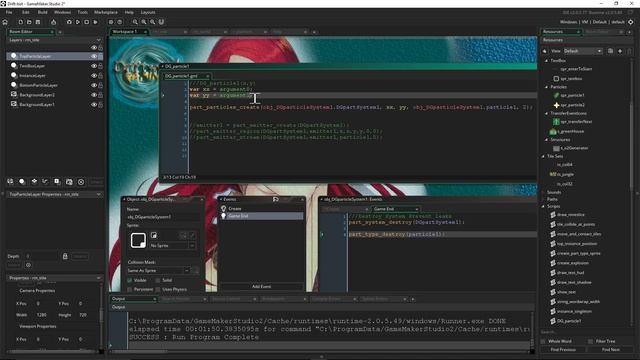Open the Start Page home icon
Screen dimensions: 640x360
click(x=5, y=22)
